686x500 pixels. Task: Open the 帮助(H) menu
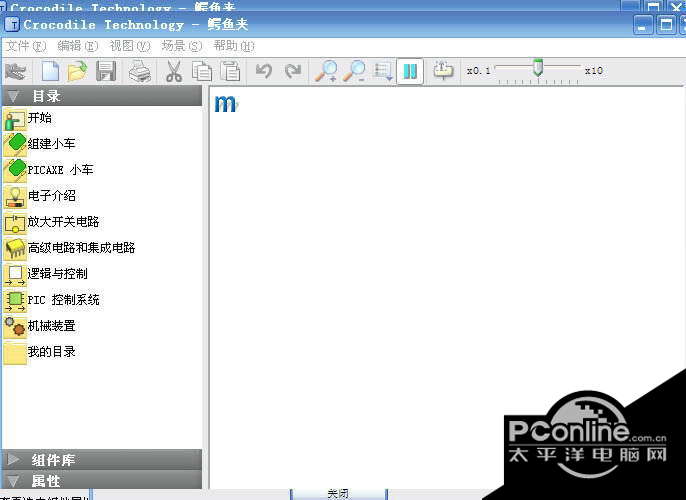(x=234, y=46)
